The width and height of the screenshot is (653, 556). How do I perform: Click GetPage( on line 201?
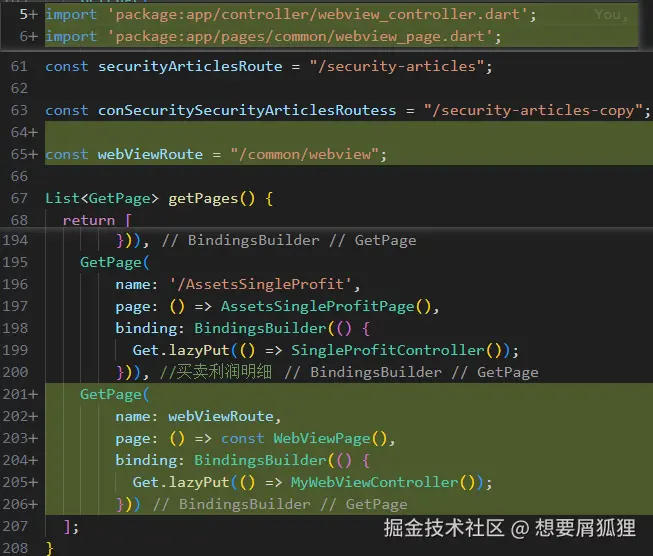click(115, 394)
